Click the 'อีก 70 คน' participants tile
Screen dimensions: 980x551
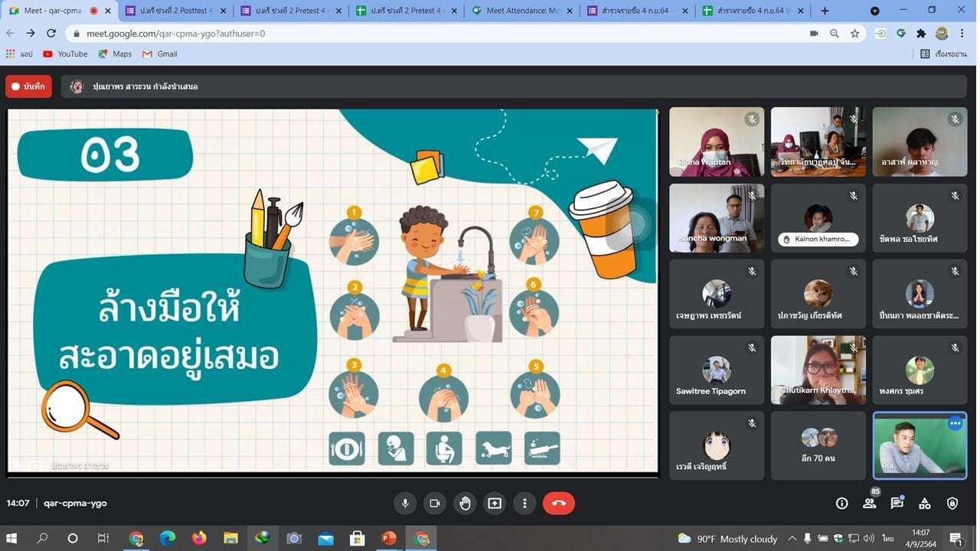[x=818, y=445]
